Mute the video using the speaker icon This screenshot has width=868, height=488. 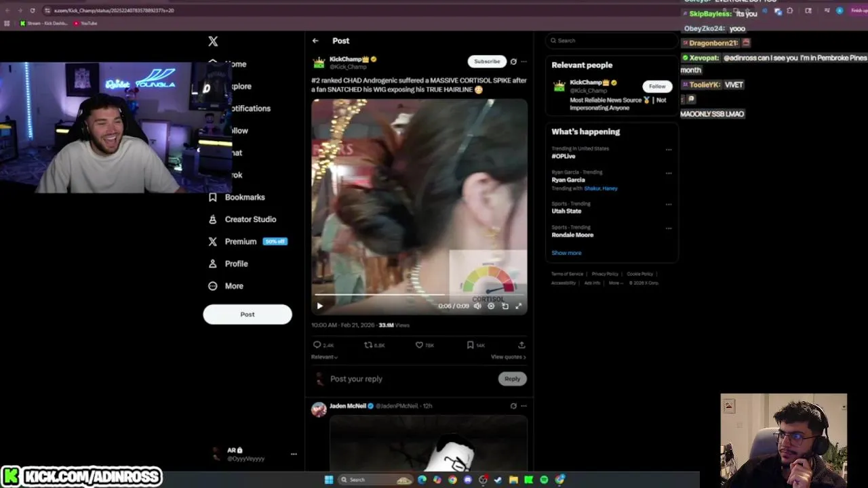tap(477, 306)
